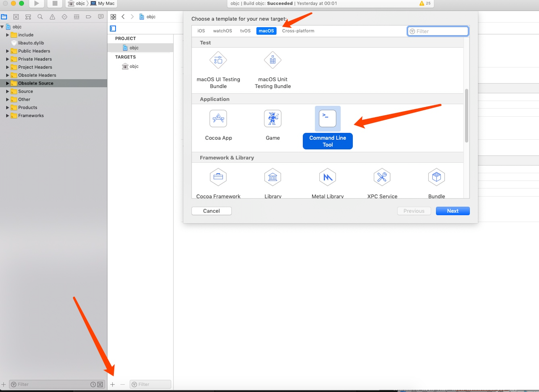
Task: Toggle source-control status filter icon
Action: 100,384
